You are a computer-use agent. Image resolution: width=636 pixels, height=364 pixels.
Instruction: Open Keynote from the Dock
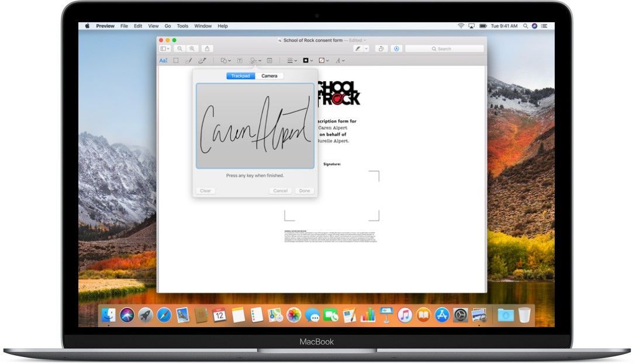tap(386, 314)
